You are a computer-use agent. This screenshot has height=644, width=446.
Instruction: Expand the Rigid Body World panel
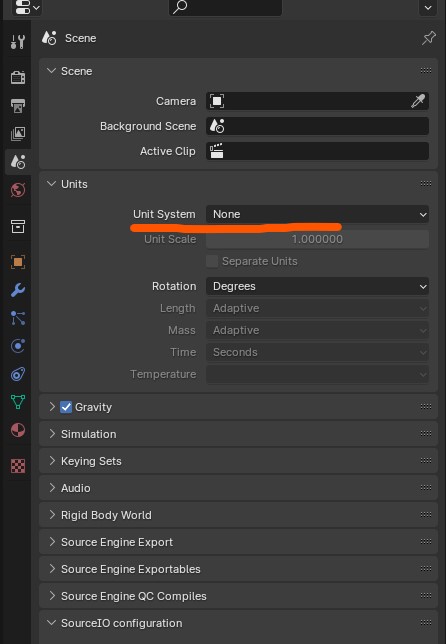238,515
